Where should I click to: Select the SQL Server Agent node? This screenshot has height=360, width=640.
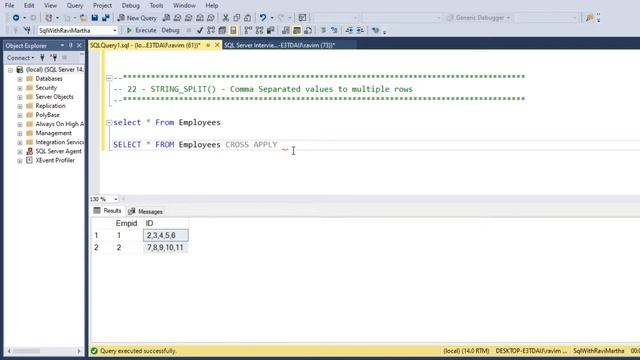tap(58, 151)
